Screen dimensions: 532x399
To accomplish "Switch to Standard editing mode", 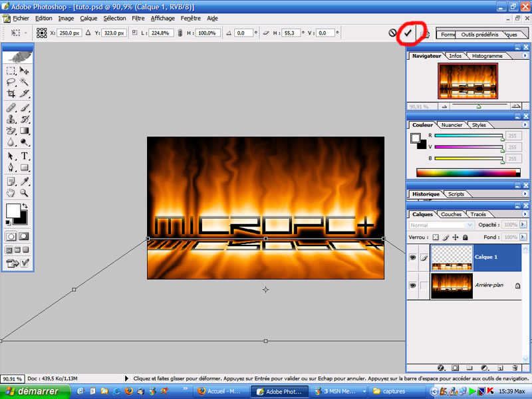I will tap(11, 237).
